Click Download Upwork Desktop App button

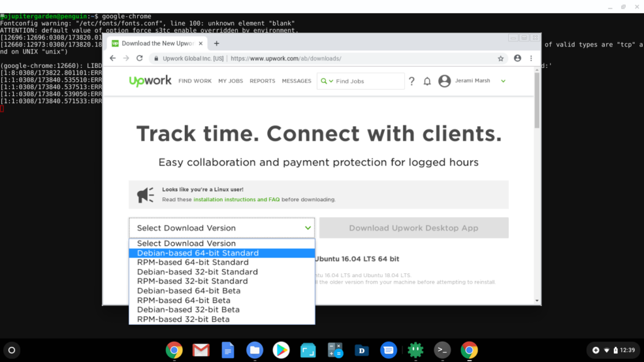414,228
